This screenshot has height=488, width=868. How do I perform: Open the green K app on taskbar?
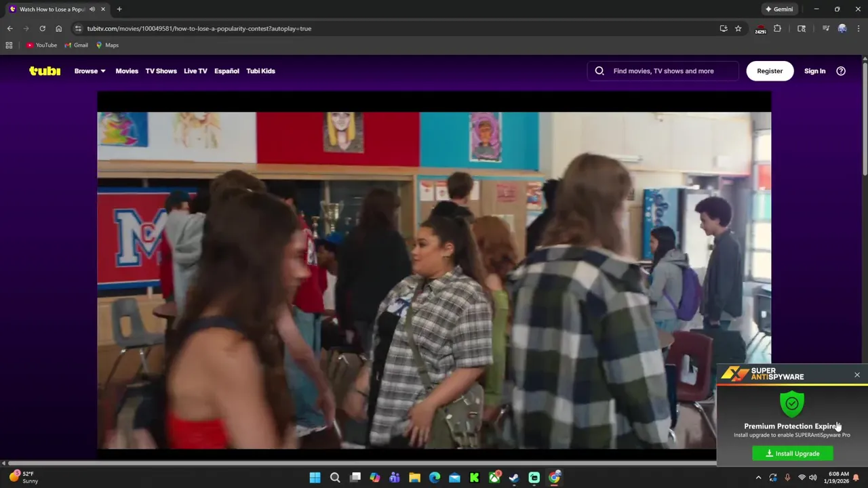[x=475, y=477]
